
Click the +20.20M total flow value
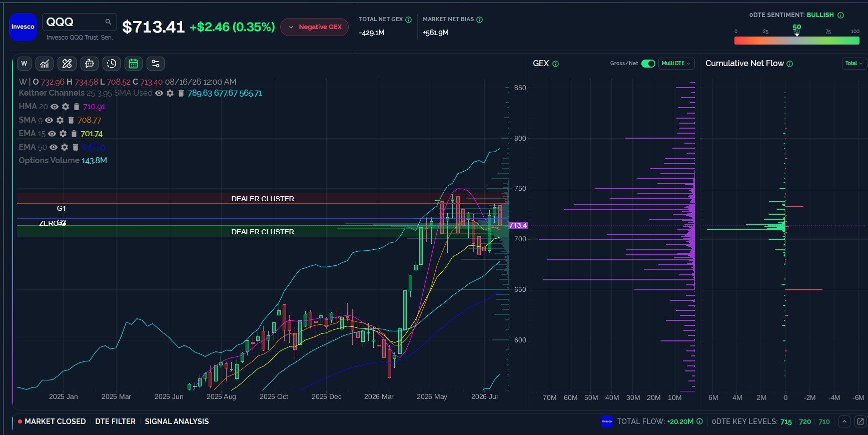pos(680,421)
